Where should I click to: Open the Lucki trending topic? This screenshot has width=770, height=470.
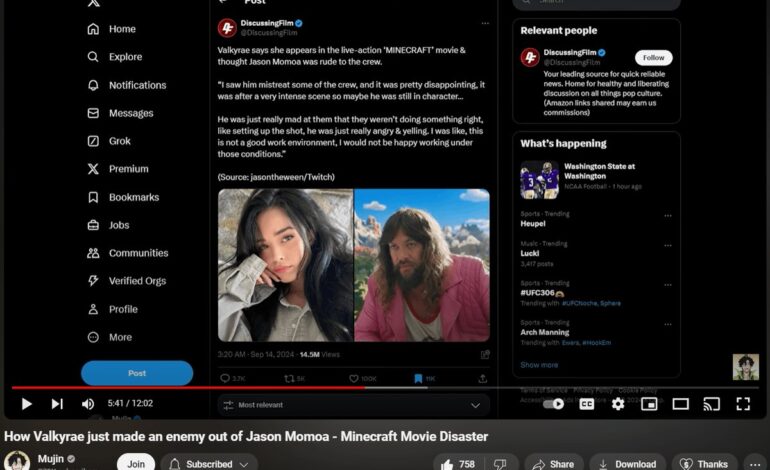pyautogui.click(x=530, y=253)
